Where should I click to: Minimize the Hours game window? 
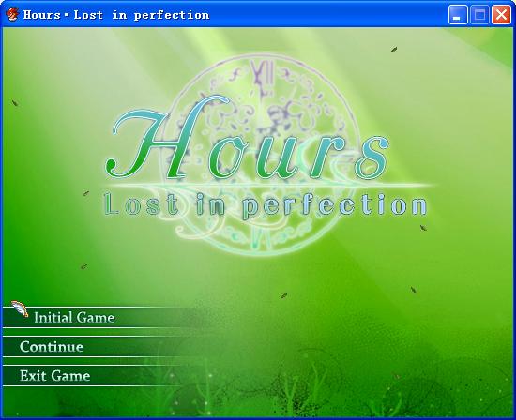tap(458, 15)
